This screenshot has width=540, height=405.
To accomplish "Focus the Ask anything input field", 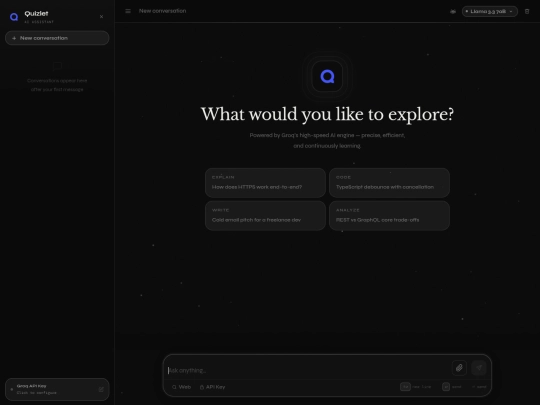I will (x=308, y=370).
